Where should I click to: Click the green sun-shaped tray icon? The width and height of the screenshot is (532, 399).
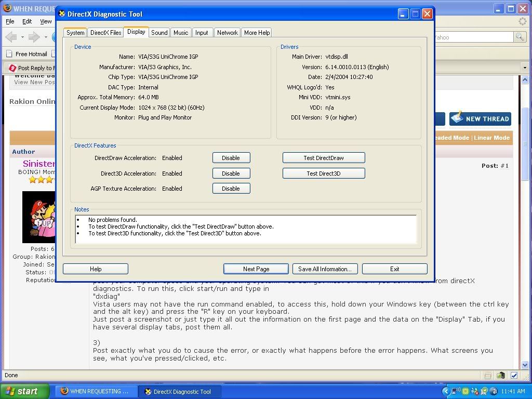pyautogui.click(x=465, y=391)
